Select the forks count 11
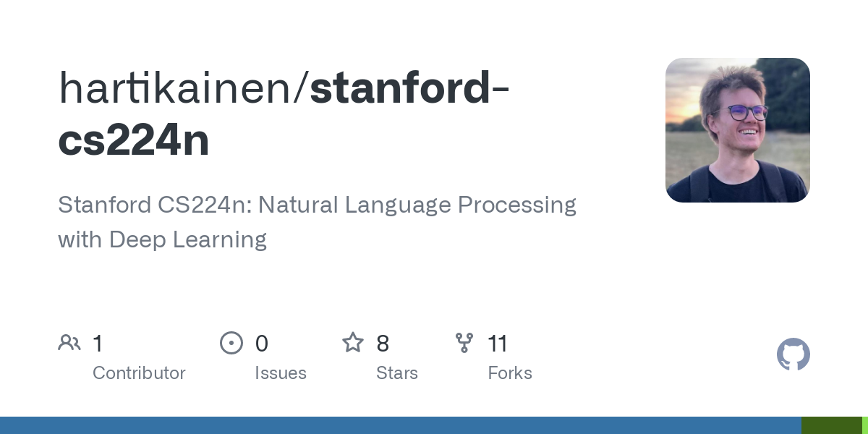The width and height of the screenshot is (868, 434). pyautogui.click(x=498, y=343)
